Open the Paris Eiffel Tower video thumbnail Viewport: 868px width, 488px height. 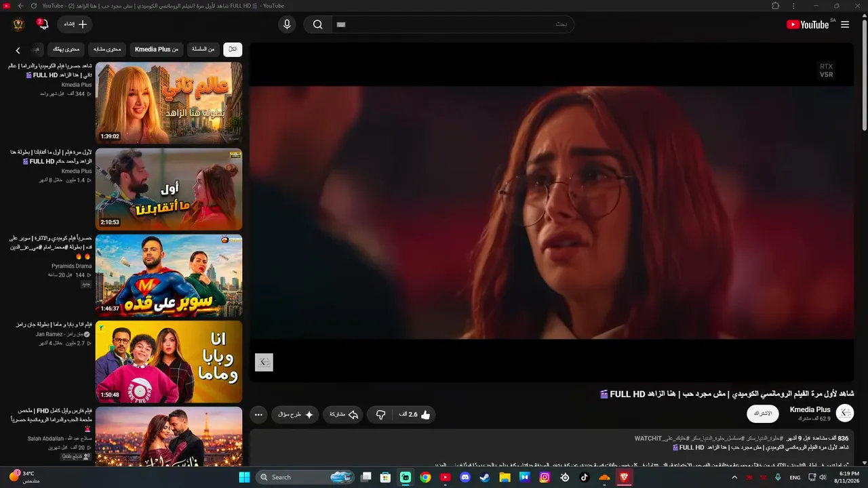169,436
